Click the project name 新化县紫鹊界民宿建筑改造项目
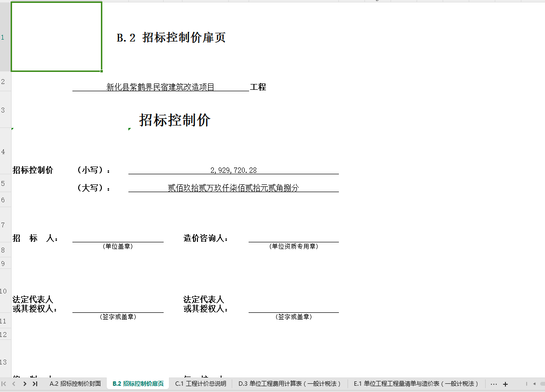This screenshot has height=392, width=545. pyautogui.click(x=160, y=87)
